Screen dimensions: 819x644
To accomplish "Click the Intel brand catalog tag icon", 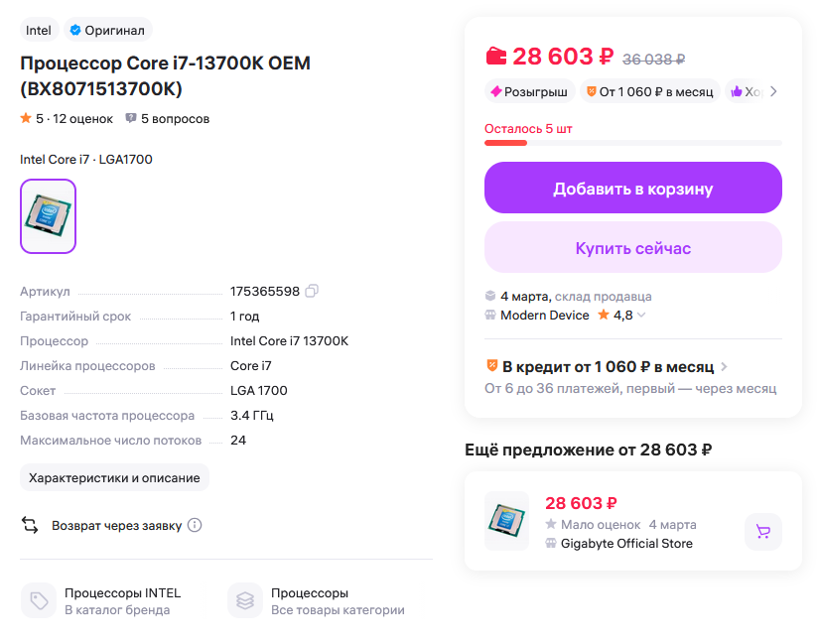I will click(x=39, y=600).
